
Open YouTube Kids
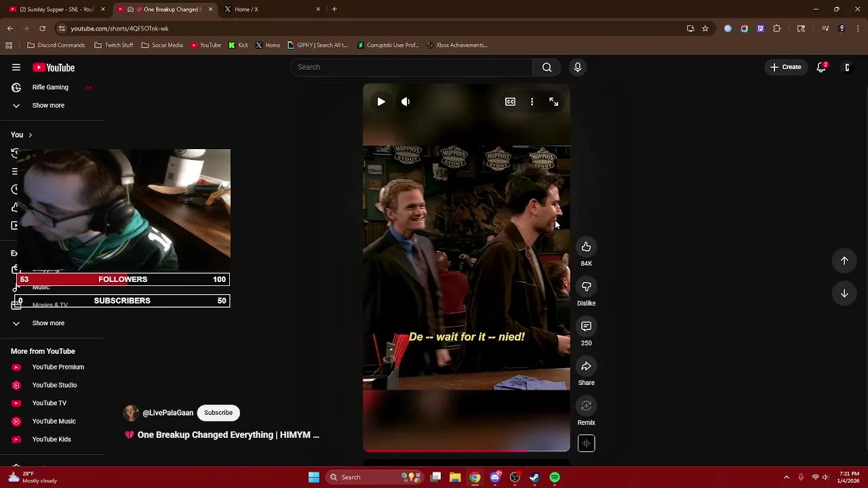pyautogui.click(x=52, y=439)
